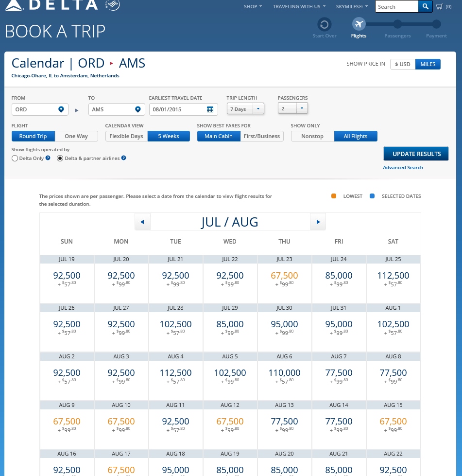Image resolution: width=462 pixels, height=476 pixels.
Task: Open the SHOP navigation menu
Action: point(253,7)
